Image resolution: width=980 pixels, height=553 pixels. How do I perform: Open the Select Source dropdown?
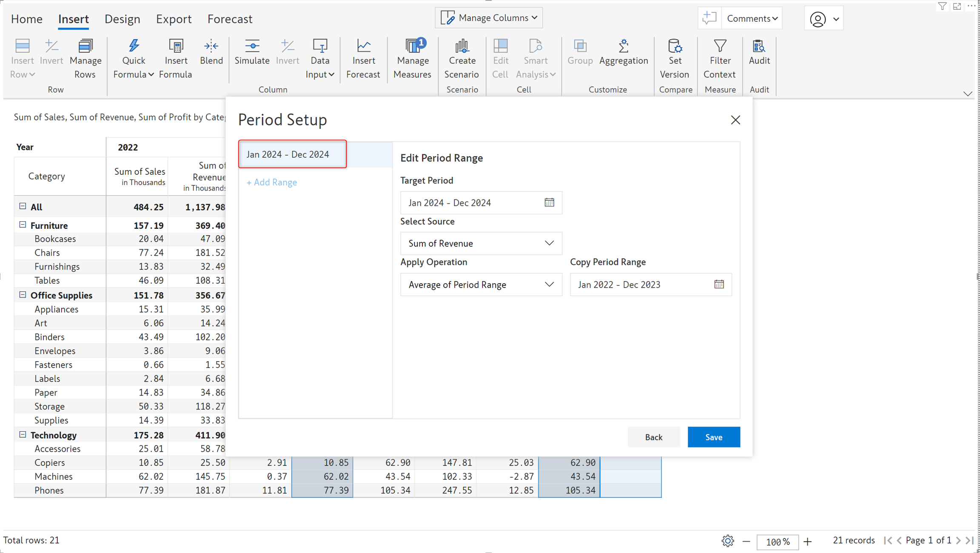[x=481, y=243]
